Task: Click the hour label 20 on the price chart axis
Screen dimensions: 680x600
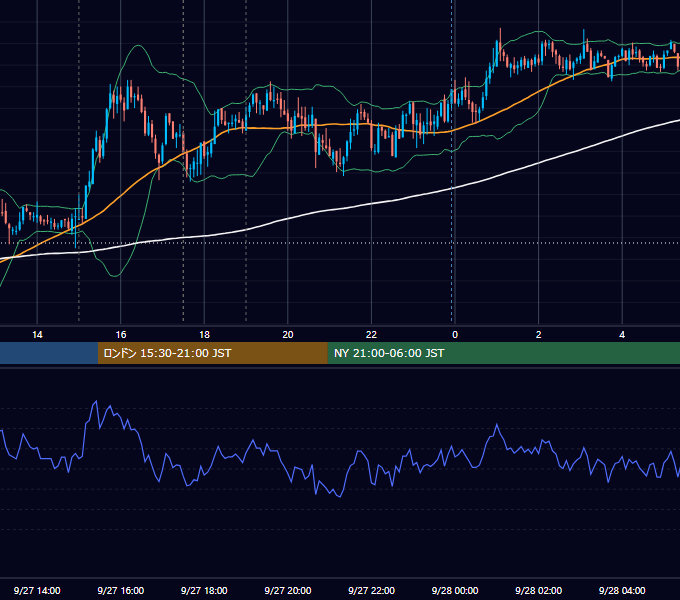Action: tap(288, 335)
